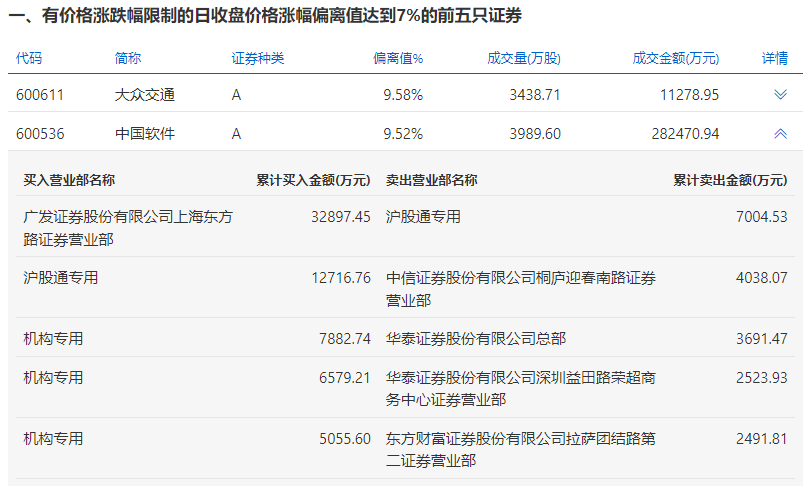
Task: Click 东方财富证券拉萨团结路第二 seller entry
Action: click(x=521, y=449)
